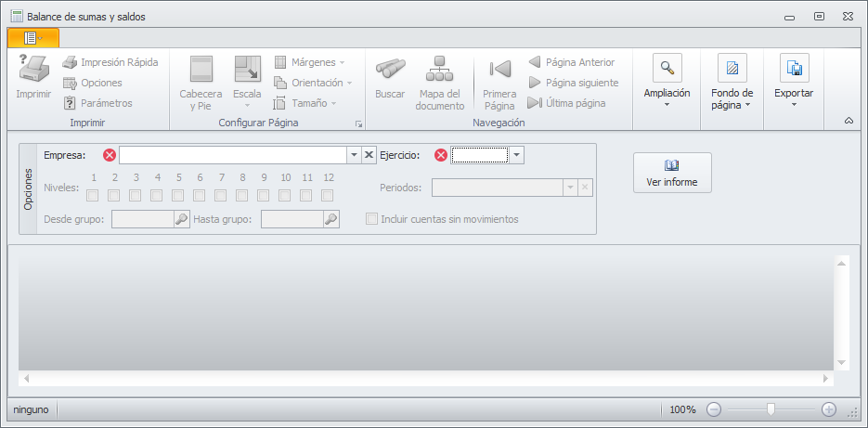Click the vertical scrollbar down arrow
The height and width of the screenshot is (428, 868).
tap(841, 363)
